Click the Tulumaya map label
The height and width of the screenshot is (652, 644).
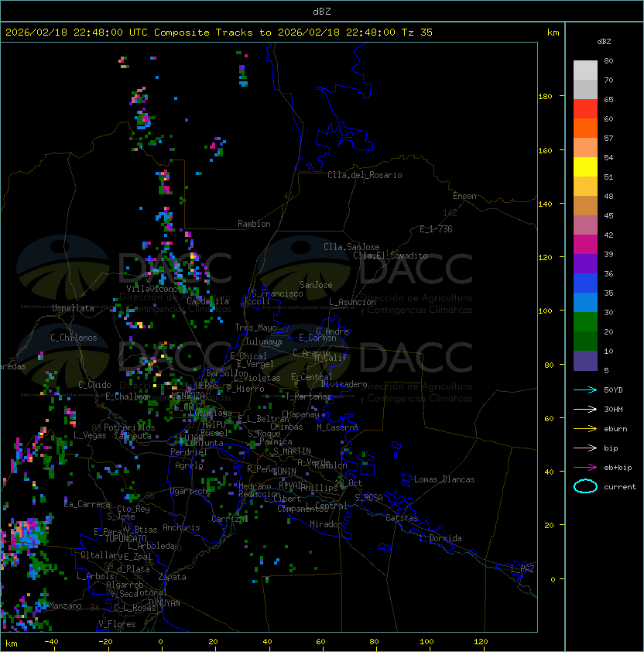(264, 341)
